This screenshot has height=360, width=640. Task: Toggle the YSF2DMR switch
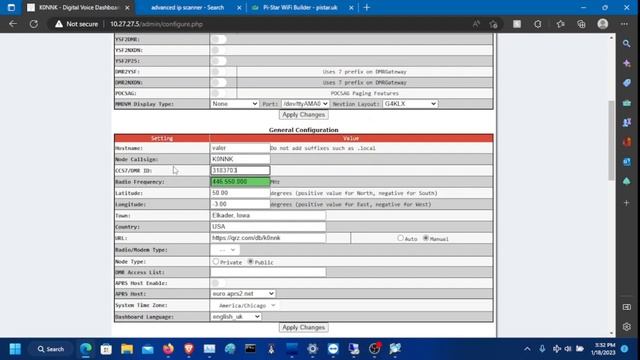point(219,39)
